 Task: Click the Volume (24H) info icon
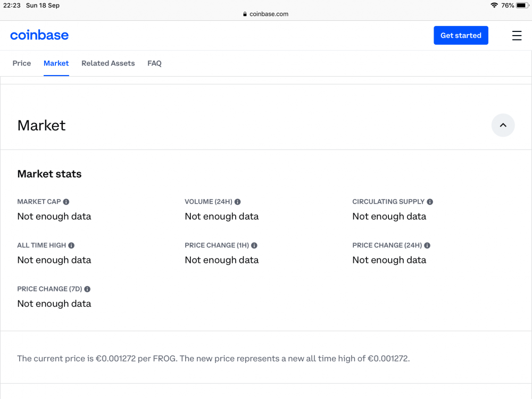237,202
